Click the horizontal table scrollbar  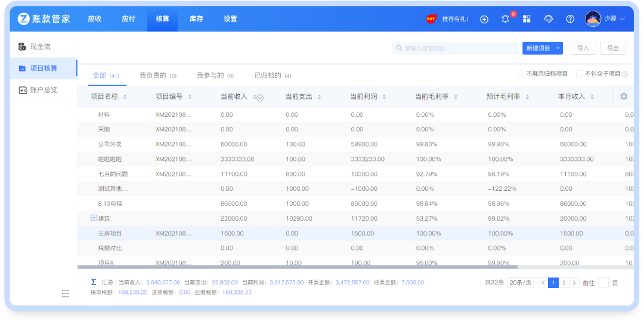pyautogui.click(x=298, y=267)
